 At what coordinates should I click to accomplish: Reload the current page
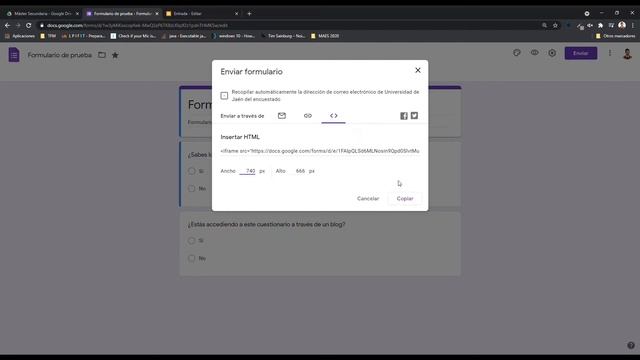click(29, 25)
